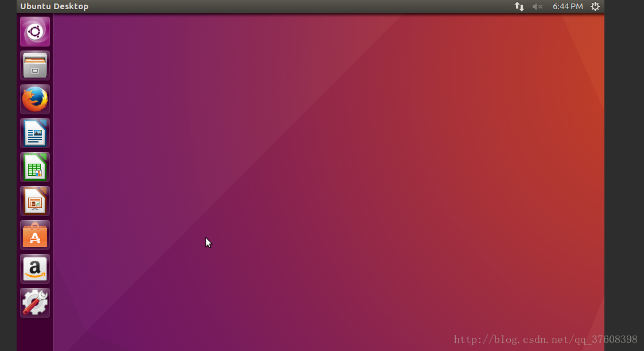The width and height of the screenshot is (644, 351).
Task: Click the CSDN blog URL watermark
Action: click(544, 340)
